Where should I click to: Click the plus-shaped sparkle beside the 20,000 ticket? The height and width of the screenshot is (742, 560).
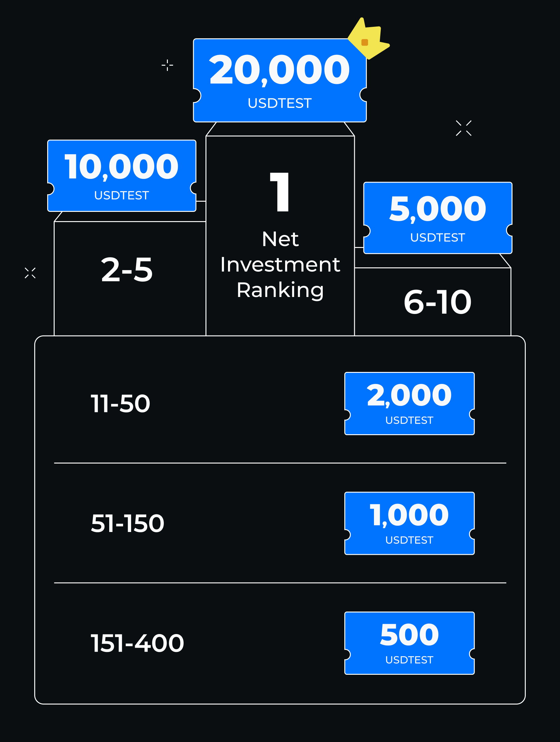(x=167, y=65)
